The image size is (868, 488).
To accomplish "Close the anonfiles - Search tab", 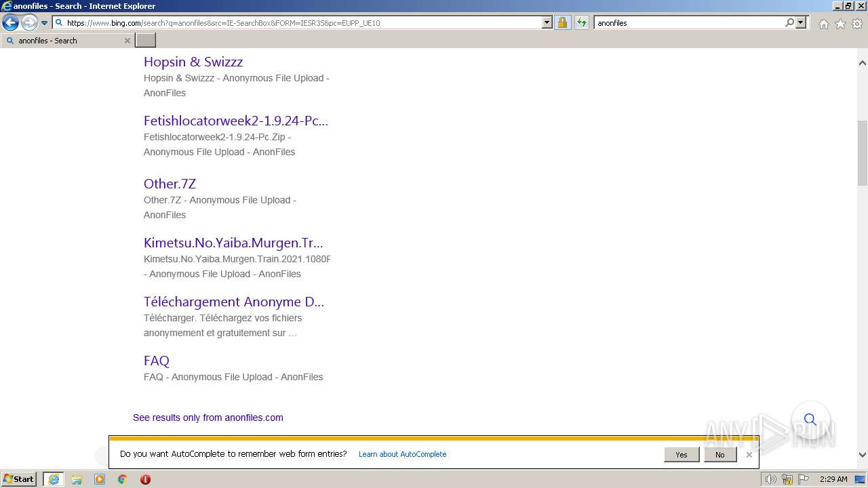I will (x=127, y=41).
